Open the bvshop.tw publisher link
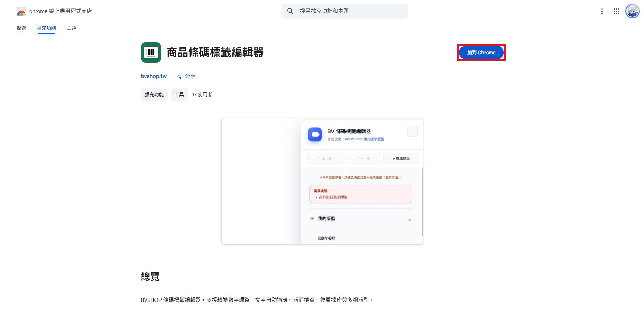Viewport: 644px width, 309px height. point(154,76)
